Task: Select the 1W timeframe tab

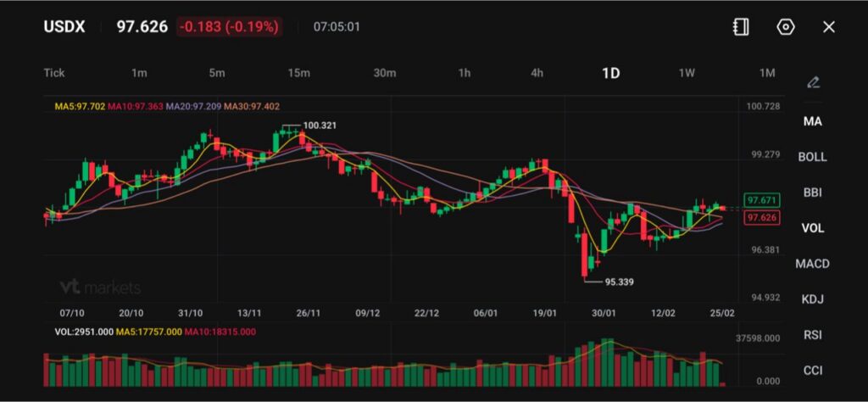Action: pyautogui.click(x=687, y=73)
